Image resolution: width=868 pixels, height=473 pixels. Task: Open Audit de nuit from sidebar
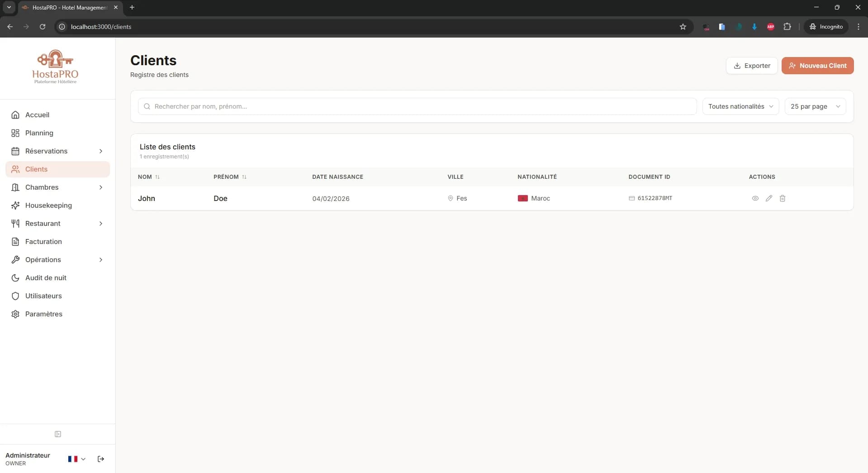[x=45, y=277]
